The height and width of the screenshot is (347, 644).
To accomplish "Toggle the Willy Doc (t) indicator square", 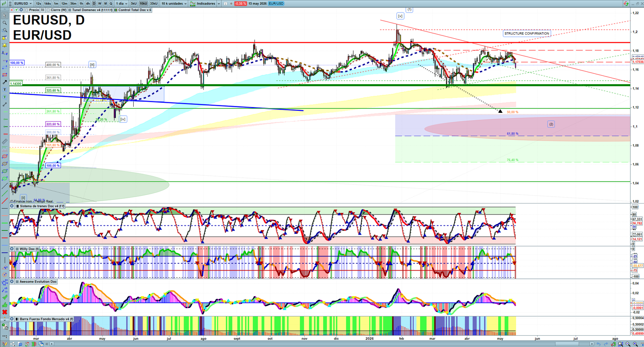I will coord(17,249).
